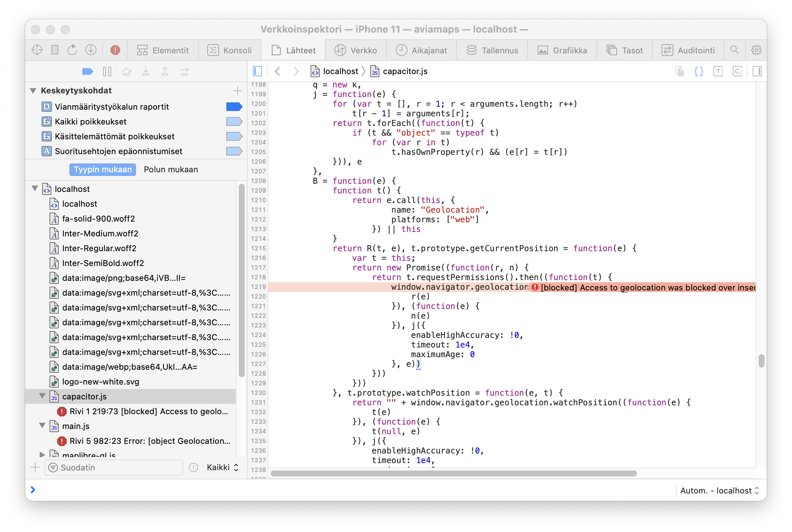
Task: Click the red error indicator in toolbar
Action: pyautogui.click(x=115, y=50)
